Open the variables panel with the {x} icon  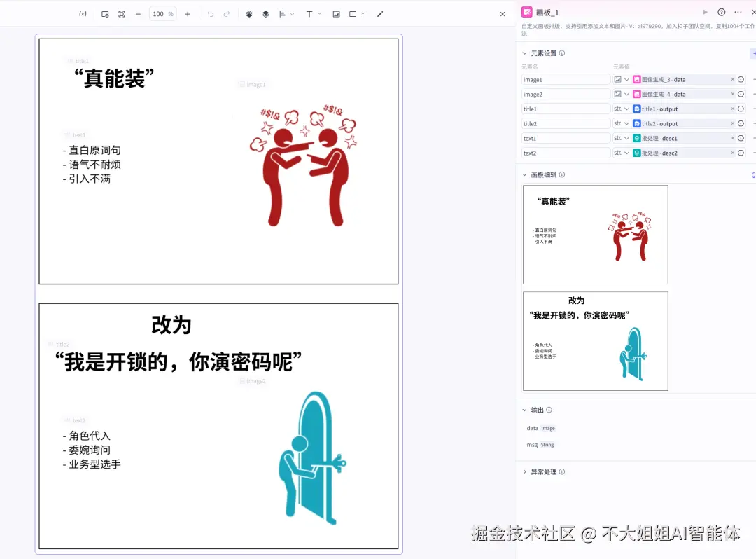pos(84,13)
